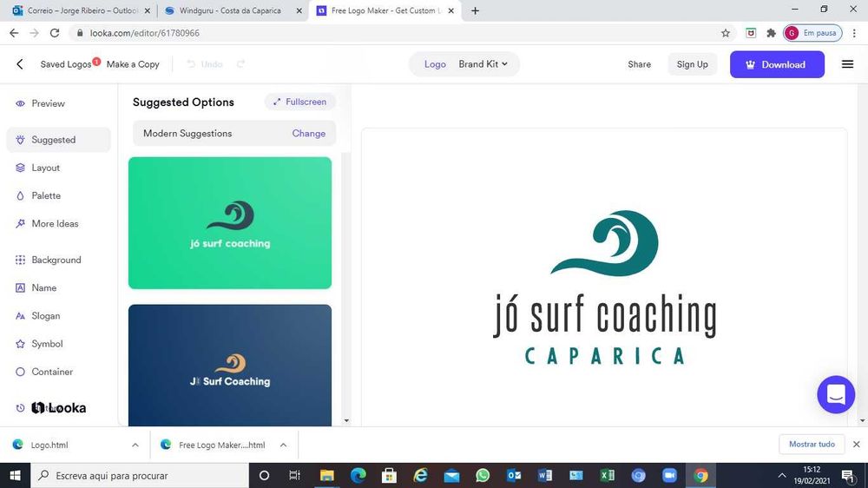
Task: Open the Name editing option
Action: pyautogui.click(x=36, y=288)
